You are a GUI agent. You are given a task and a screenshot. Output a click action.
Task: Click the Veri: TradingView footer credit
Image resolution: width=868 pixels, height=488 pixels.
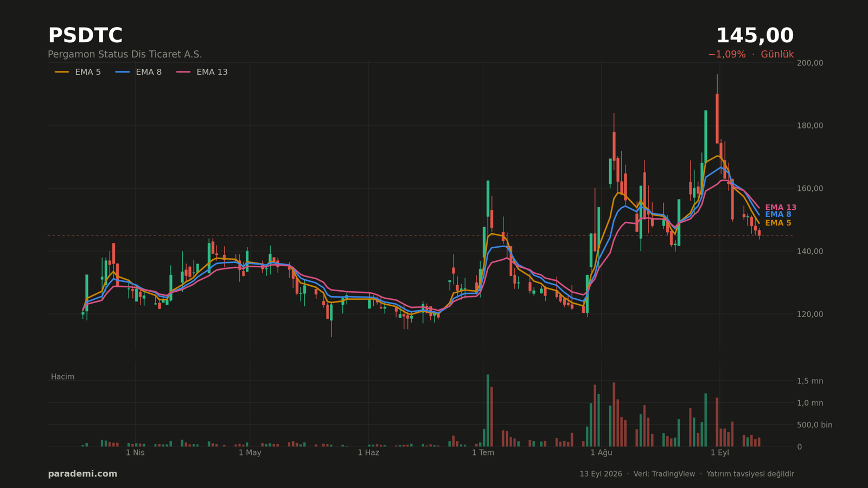(664, 474)
